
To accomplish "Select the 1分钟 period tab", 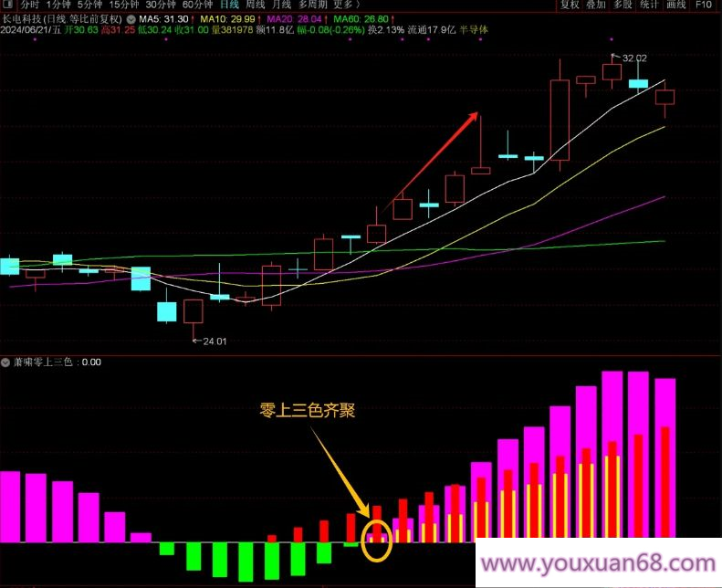I will point(59,5).
